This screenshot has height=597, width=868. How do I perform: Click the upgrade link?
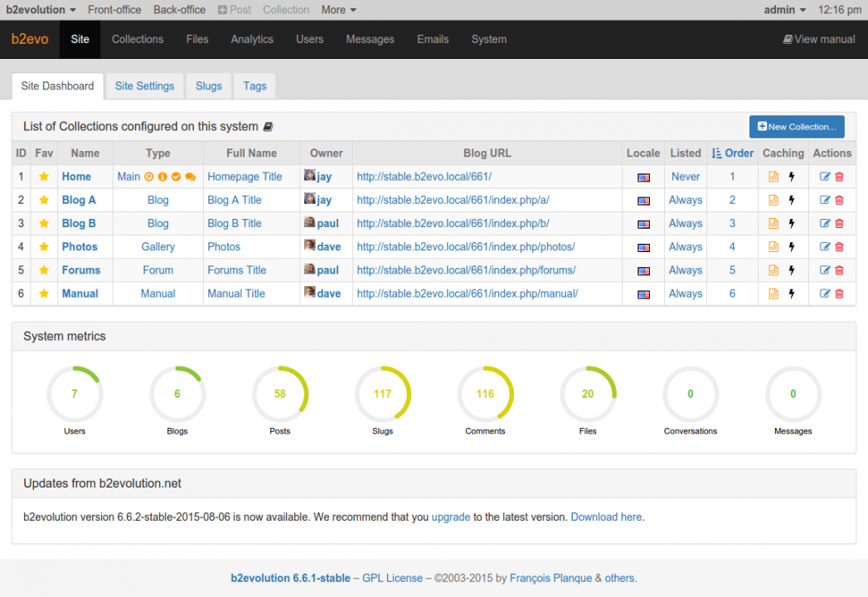coord(451,517)
